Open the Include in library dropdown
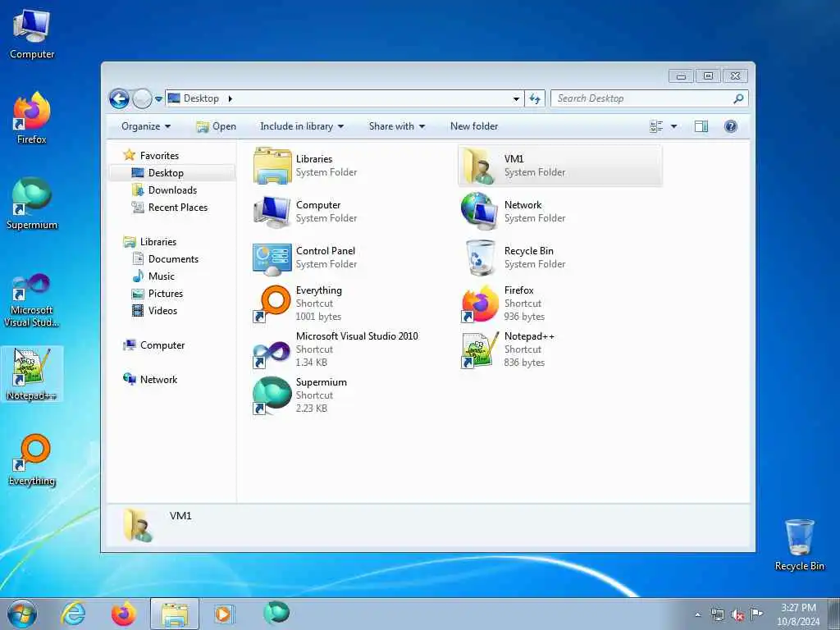840x630 pixels. [x=302, y=126]
